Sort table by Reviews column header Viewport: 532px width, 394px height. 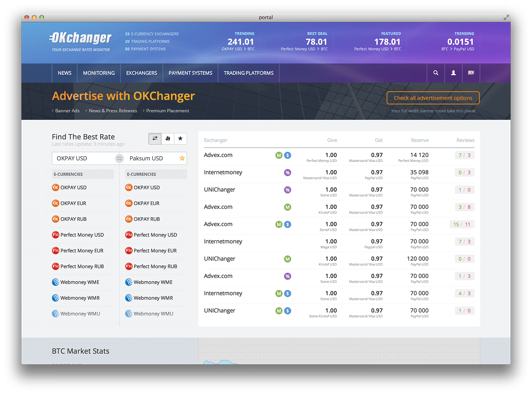point(465,140)
